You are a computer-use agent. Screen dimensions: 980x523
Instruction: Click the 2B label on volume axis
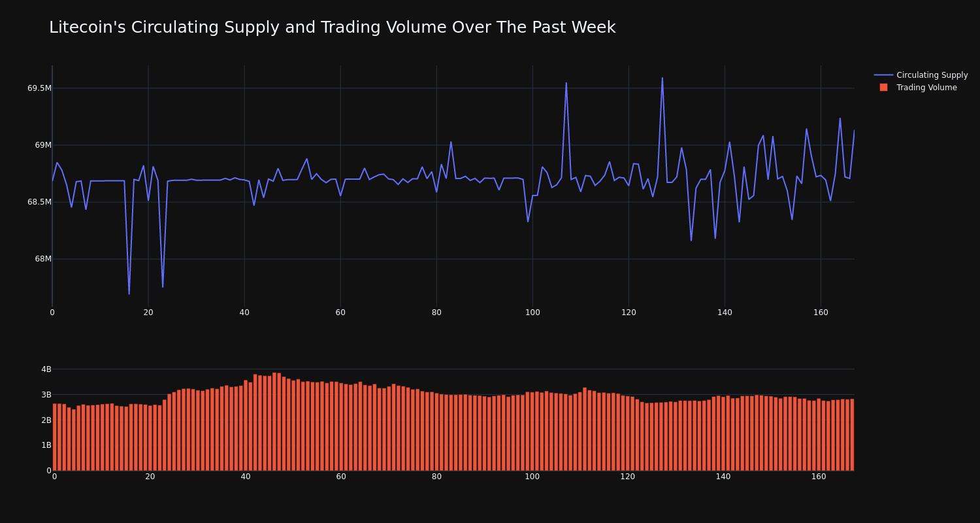click(x=46, y=420)
